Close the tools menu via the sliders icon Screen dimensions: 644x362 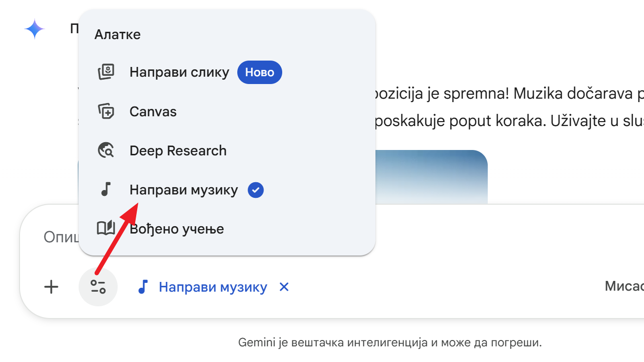[98, 287]
